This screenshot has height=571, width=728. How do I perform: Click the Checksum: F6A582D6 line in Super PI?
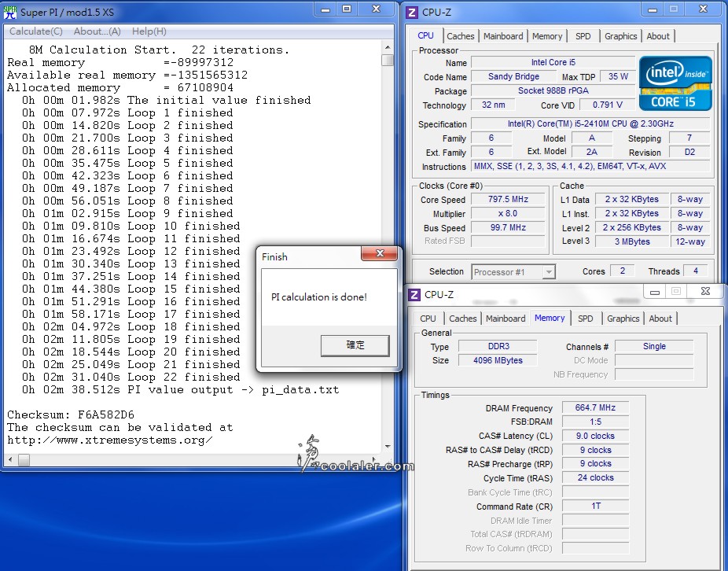click(x=71, y=415)
